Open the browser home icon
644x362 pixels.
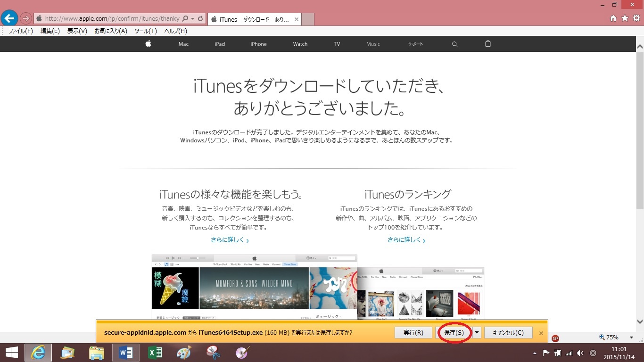(x=613, y=18)
